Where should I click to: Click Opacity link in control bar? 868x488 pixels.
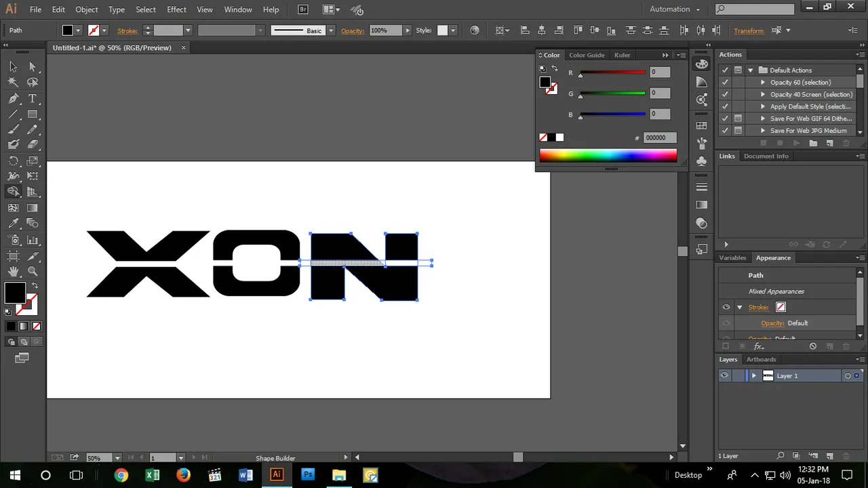coord(353,30)
